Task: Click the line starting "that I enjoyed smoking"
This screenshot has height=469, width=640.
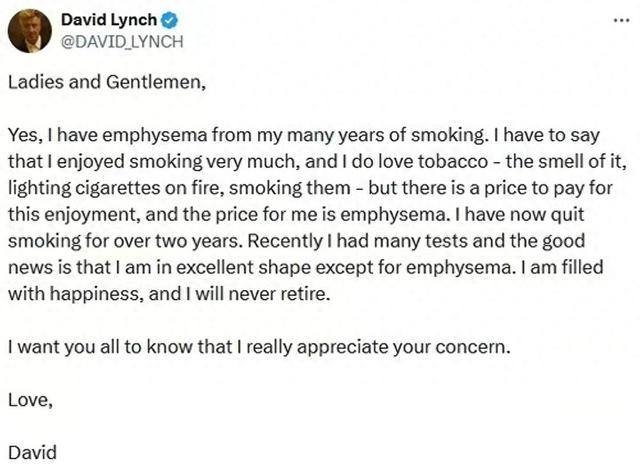Action: [309, 158]
